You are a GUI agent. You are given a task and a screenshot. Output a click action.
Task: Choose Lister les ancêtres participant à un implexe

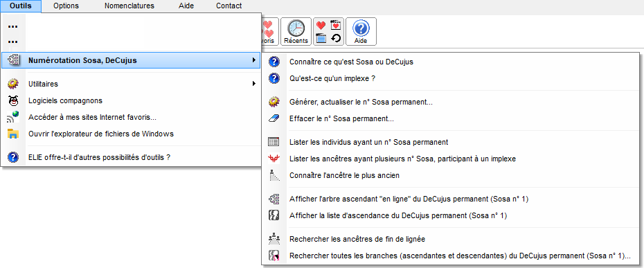450,159
